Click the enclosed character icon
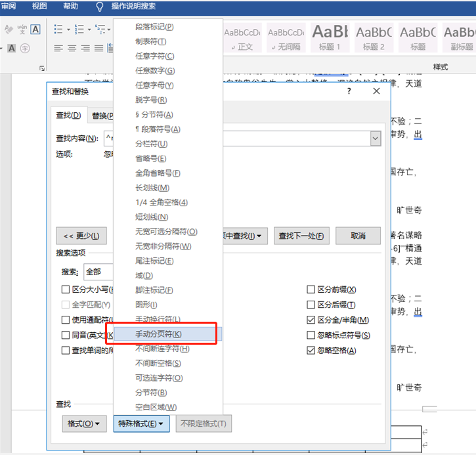This screenshot has height=455, width=476. click(25, 49)
